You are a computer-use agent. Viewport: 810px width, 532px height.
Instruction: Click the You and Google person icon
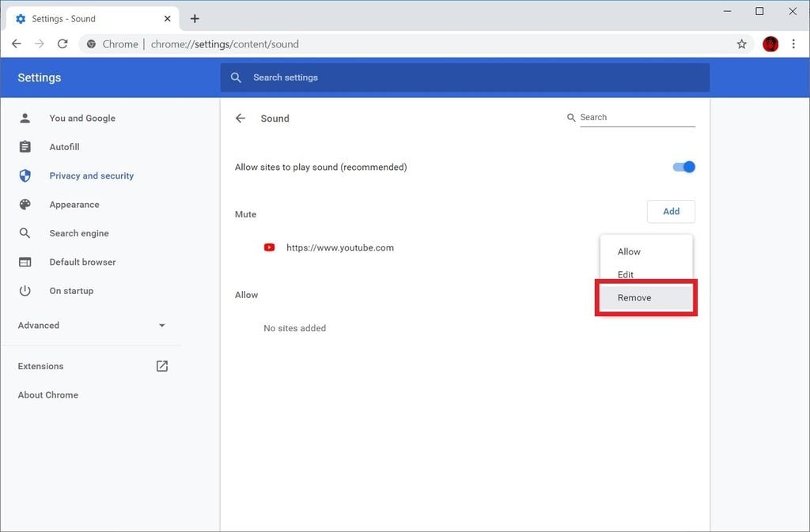pyautogui.click(x=25, y=118)
